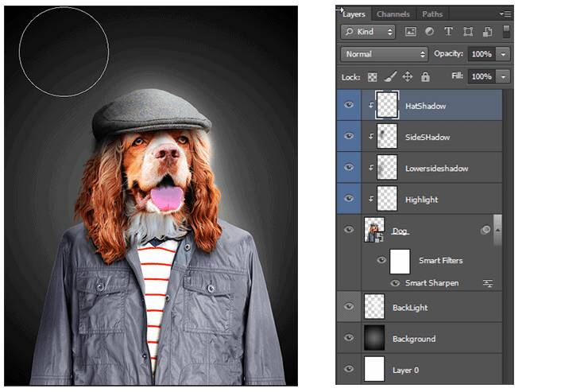Filter for adjustment layers icon
Image resolution: width=588 pixels, height=392 pixels.
(429, 32)
